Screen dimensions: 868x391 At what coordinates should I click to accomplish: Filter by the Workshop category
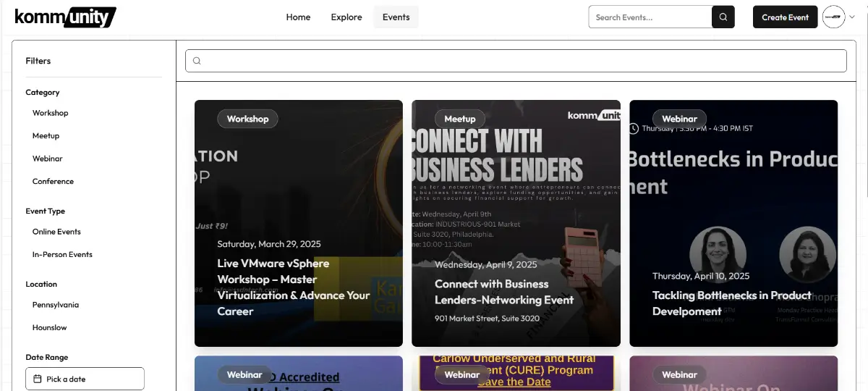51,113
